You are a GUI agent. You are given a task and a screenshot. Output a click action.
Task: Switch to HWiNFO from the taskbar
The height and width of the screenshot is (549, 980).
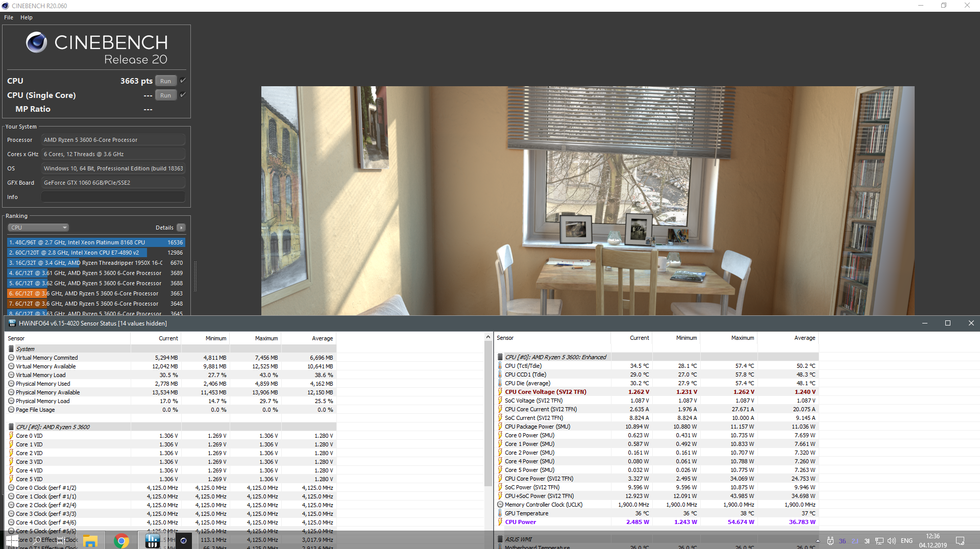pos(153,540)
